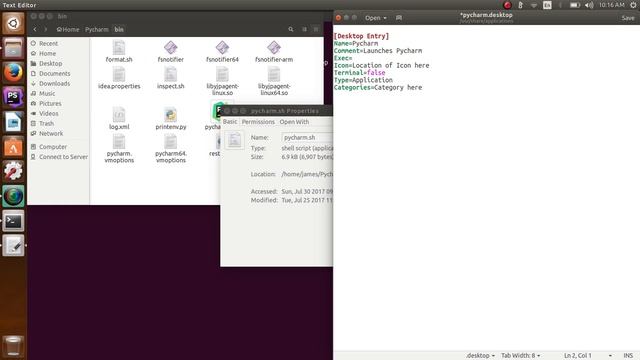The height and width of the screenshot is (360, 640).
Task: Click clock showing 10:16 AM
Action: (x=611, y=5)
